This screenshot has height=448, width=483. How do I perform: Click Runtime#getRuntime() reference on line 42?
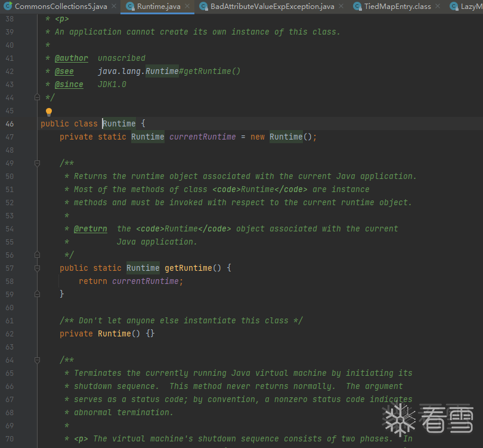193,72
